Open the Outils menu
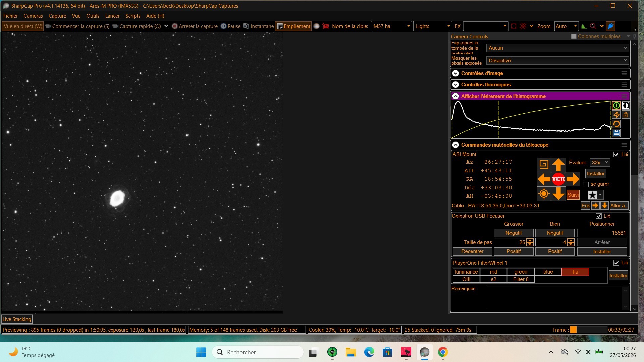The height and width of the screenshot is (362, 644). [93, 16]
